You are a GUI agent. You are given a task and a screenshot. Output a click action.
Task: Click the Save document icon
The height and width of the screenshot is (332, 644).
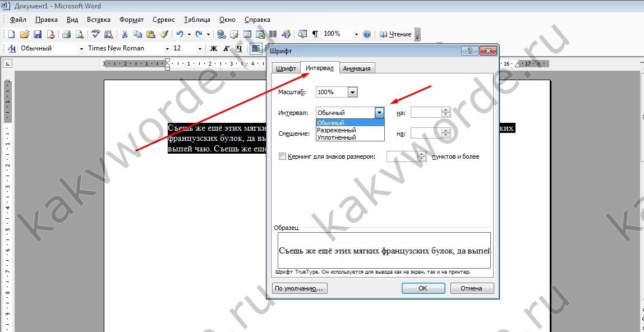click(x=38, y=34)
